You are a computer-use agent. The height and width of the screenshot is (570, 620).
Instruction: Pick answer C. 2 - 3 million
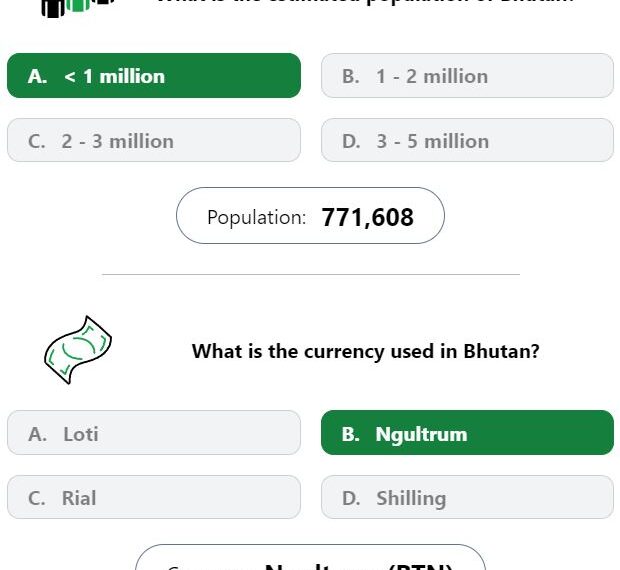(x=154, y=140)
